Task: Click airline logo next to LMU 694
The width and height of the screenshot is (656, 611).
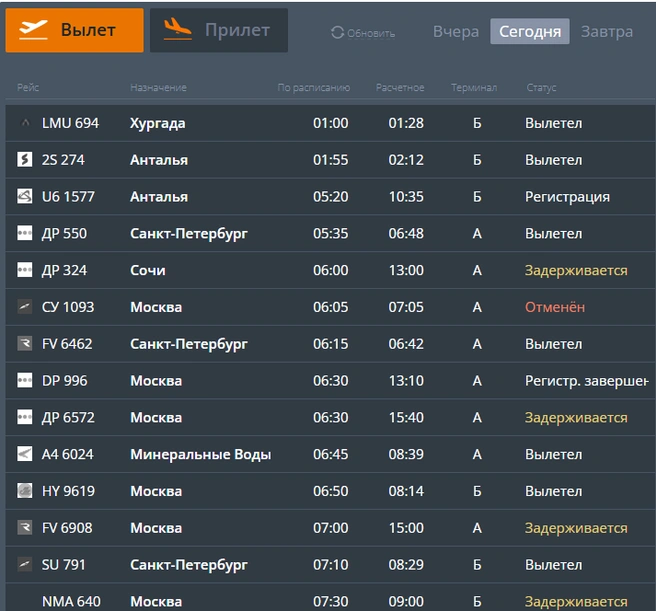Action: 25,123
